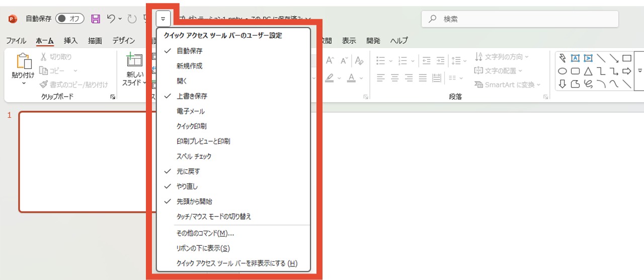Screen dimensions: 644x280
Task: Select the down block arrow shape
Action: [562, 84]
